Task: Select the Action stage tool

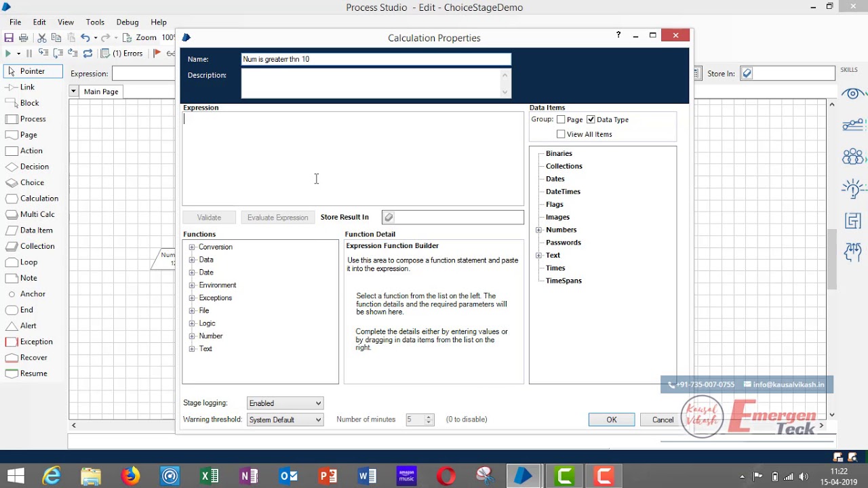Action: point(31,150)
